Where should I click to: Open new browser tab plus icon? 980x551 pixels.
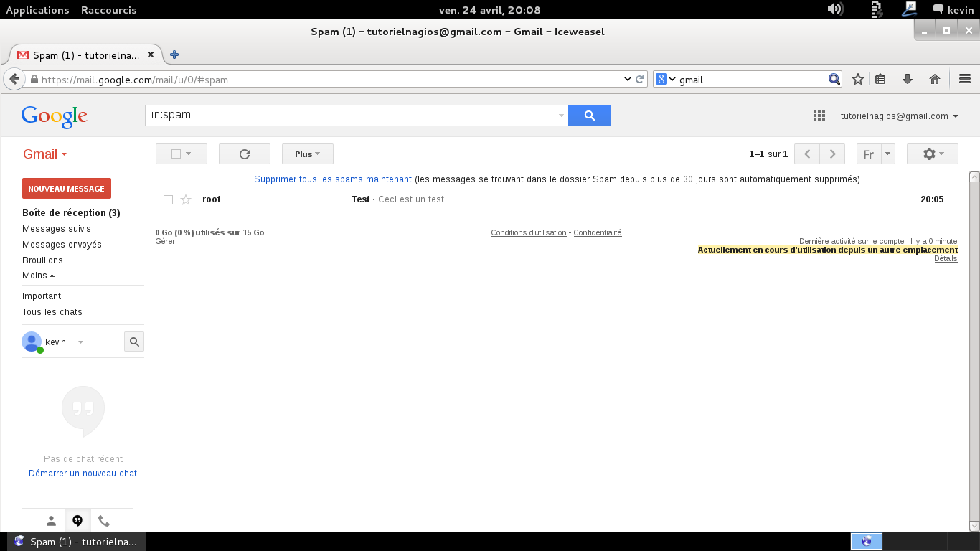click(x=174, y=55)
